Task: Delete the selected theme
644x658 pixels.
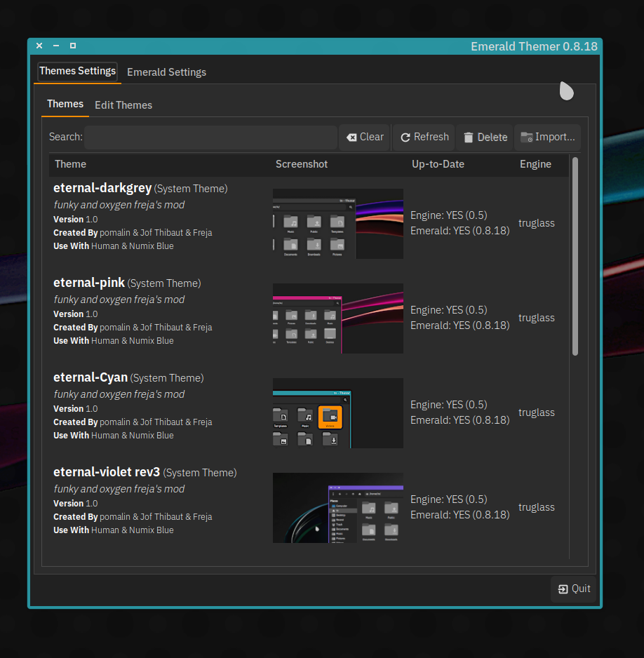Action: 485,137
